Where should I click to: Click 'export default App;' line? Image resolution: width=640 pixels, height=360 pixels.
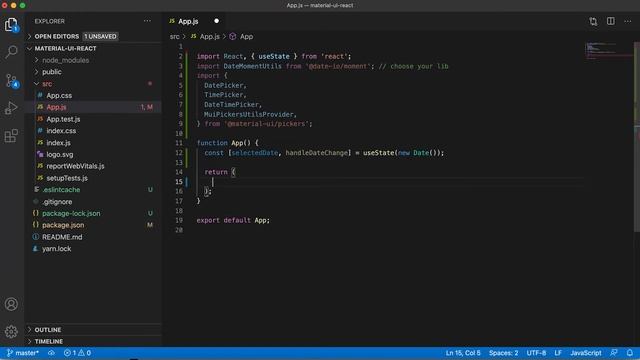(x=233, y=220)
